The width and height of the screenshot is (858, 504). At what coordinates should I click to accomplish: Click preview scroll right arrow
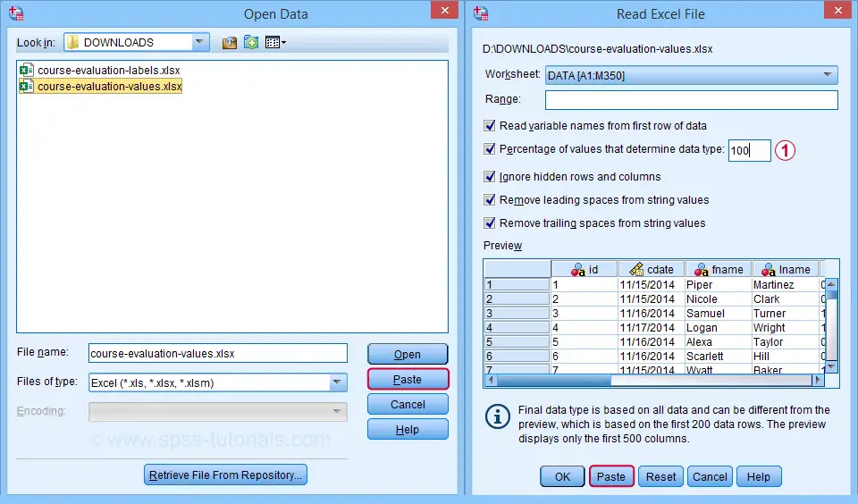tap(818, 380)
